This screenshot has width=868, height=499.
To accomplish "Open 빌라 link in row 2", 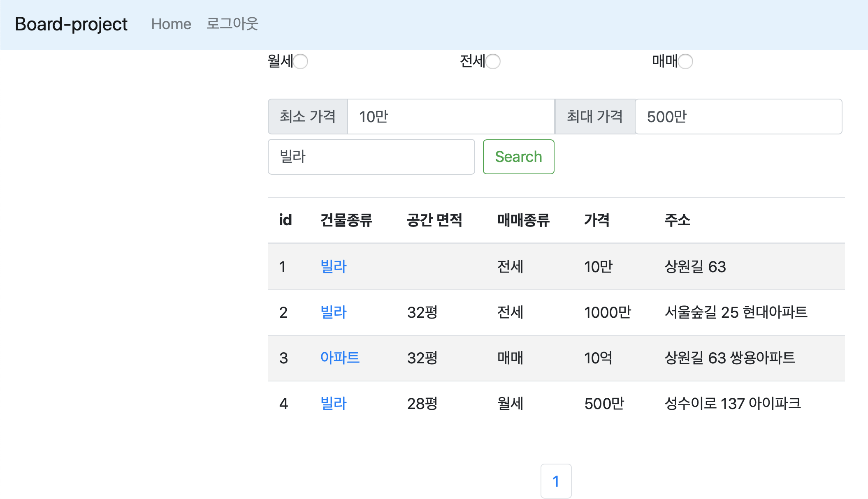I will tap(333, 312).
